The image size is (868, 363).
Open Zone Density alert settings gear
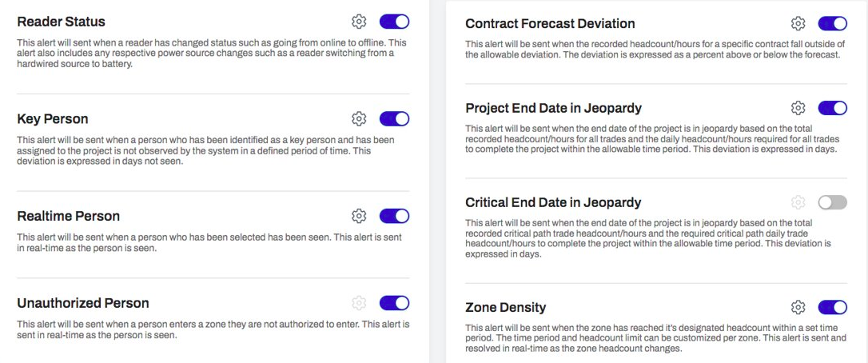798,307
